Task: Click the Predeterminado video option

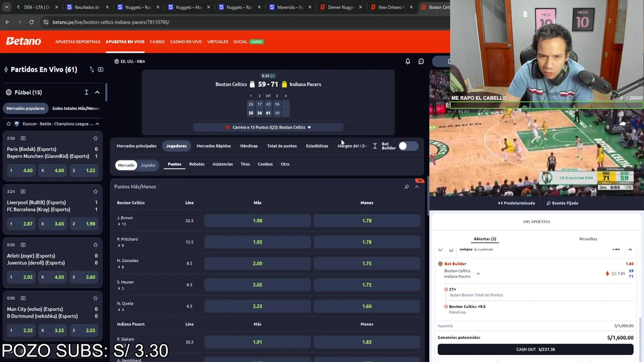Action: point(516,203)
